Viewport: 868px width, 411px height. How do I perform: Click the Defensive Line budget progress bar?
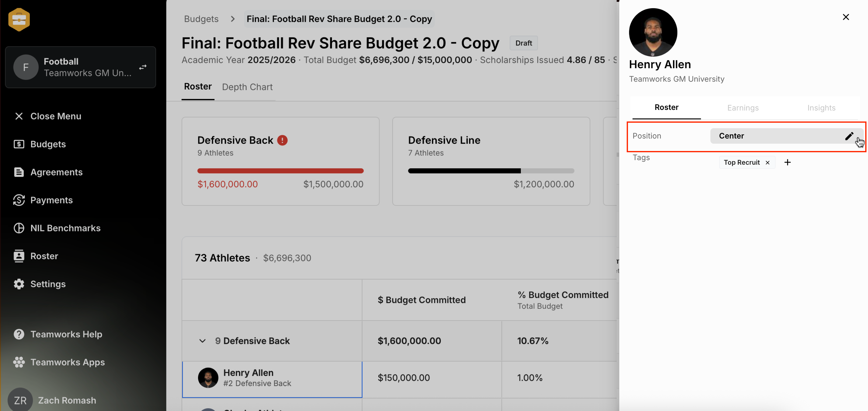pyautogui.click(x=491, y=171)
